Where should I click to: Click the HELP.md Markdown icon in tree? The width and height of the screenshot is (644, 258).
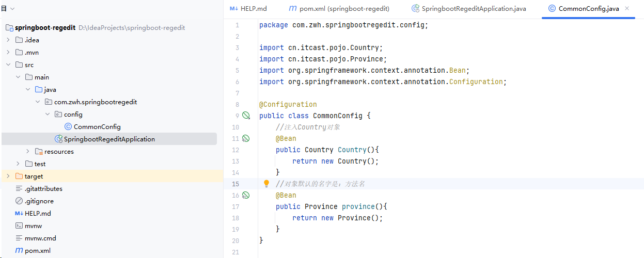coord(19,213)
